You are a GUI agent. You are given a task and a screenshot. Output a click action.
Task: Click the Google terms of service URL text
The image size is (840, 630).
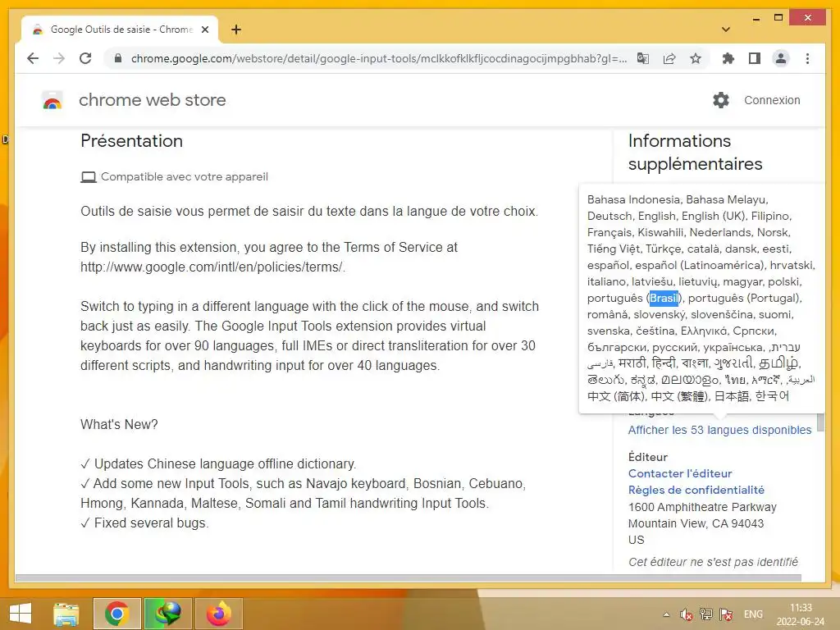click(x=212, y=267)
